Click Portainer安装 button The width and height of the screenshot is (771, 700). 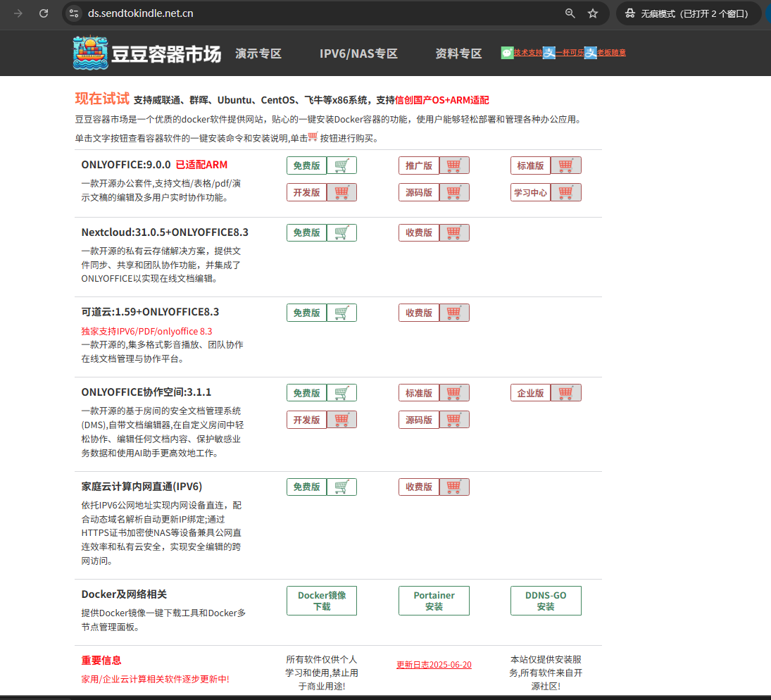click(434, 601)
